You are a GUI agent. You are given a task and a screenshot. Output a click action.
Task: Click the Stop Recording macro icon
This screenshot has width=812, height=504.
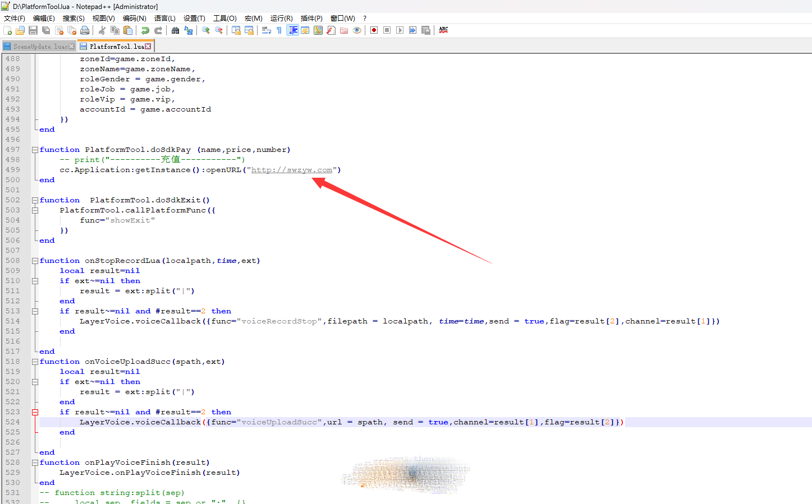click(x=387, y=30)
